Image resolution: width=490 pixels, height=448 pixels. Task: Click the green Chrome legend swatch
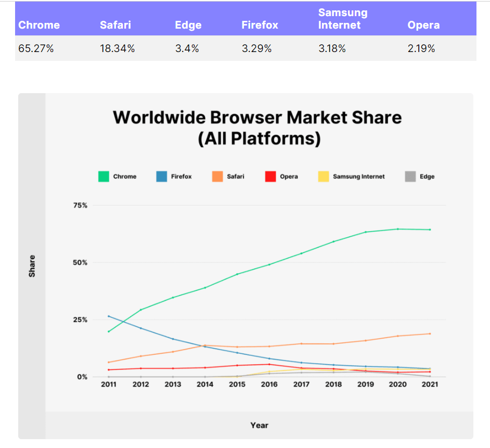[104, 176]
